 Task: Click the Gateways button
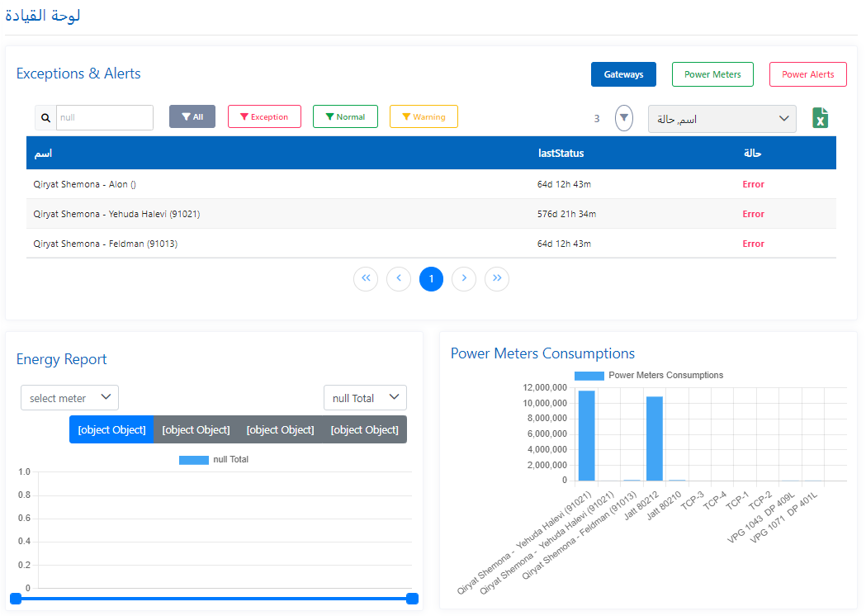tap(623, 74)
